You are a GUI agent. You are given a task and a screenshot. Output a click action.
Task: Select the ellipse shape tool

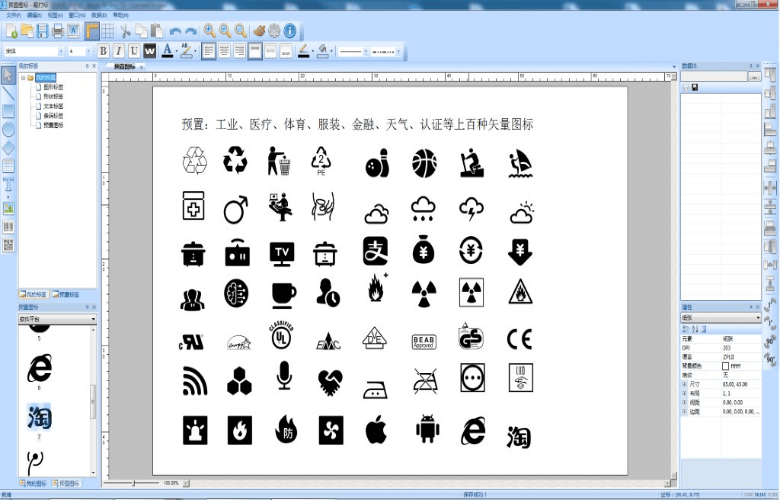point(8,130)
